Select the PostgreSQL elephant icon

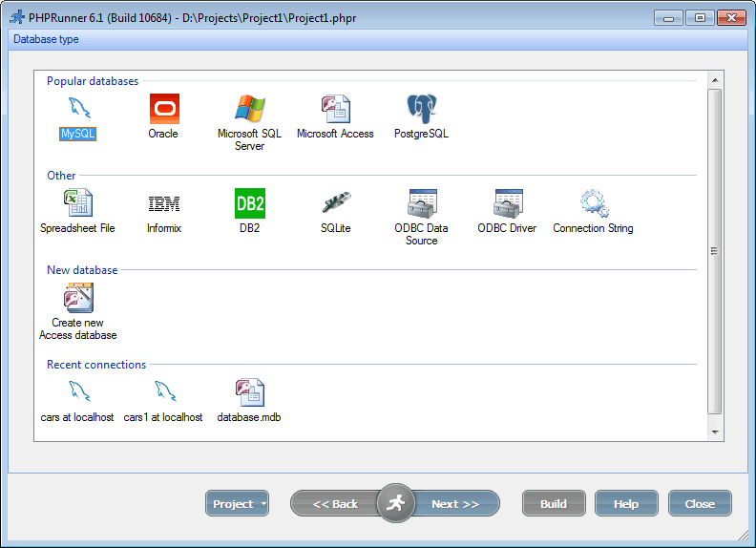tap(421, 109)
